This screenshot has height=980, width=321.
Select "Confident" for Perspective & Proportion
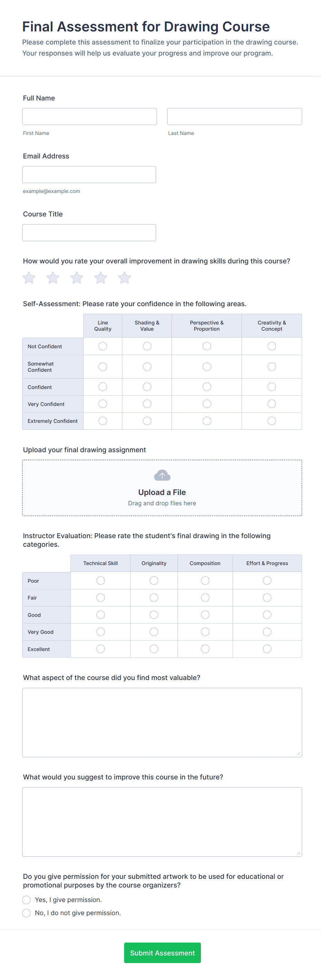point(206,387)
